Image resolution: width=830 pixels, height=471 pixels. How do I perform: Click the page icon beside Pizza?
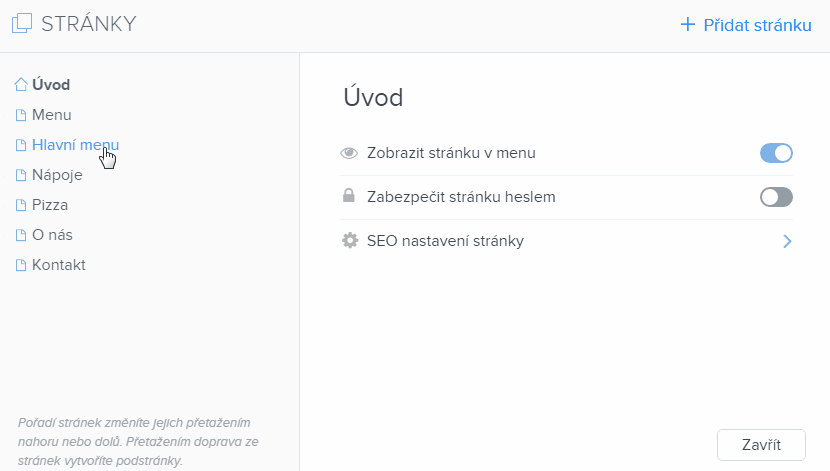[x=21, y=205]
